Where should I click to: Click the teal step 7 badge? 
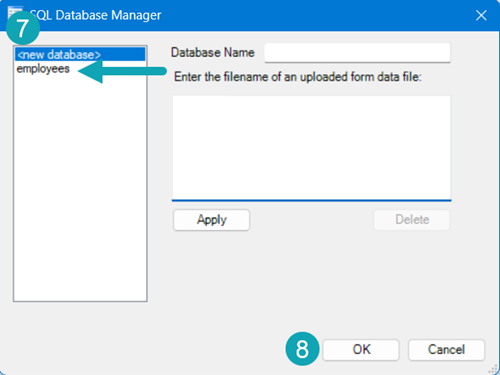(x=23, y=28)
